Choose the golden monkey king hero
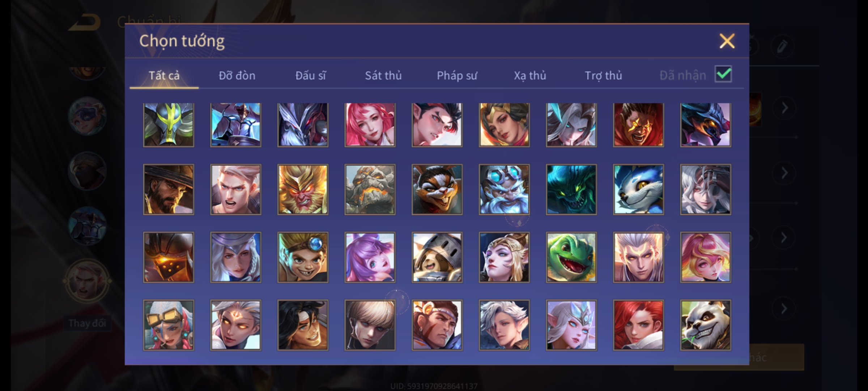This screenshot has height=391, width=868. tap(303, 190)
